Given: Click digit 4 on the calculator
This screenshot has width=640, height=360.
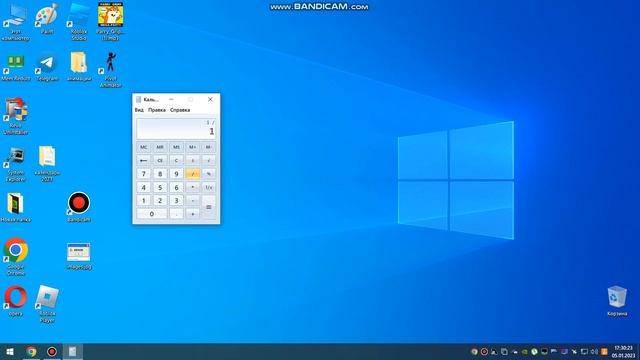Looking at the screenshot, I should [x=144, y=187].
